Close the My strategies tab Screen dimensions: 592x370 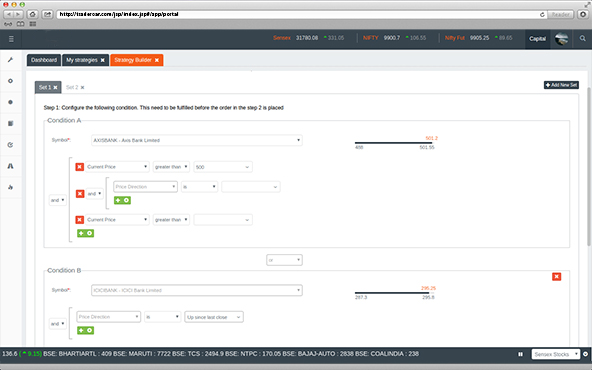click(102, 60)
